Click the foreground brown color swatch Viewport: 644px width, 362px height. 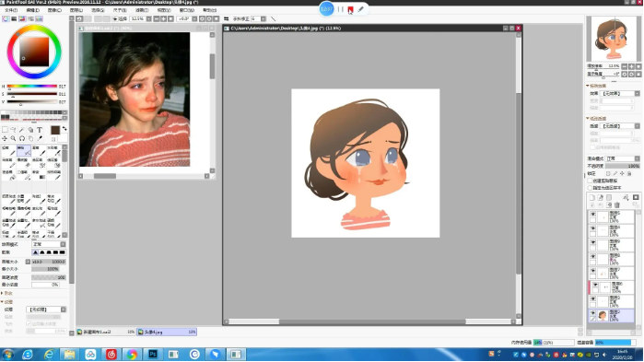pos(55,130)
